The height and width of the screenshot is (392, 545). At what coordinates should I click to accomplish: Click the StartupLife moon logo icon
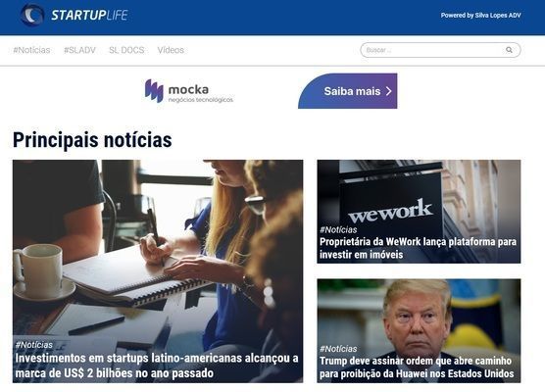point(32,15)
